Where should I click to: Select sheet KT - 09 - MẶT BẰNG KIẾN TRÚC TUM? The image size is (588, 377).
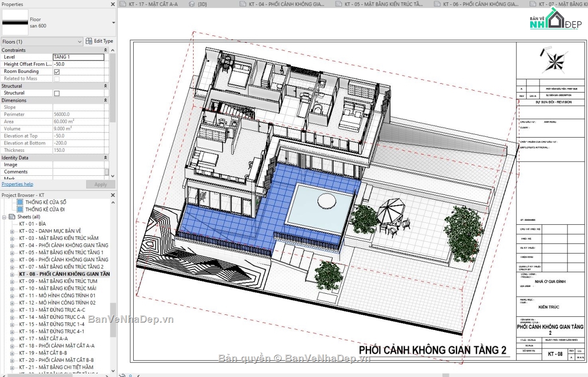point(58,281)
